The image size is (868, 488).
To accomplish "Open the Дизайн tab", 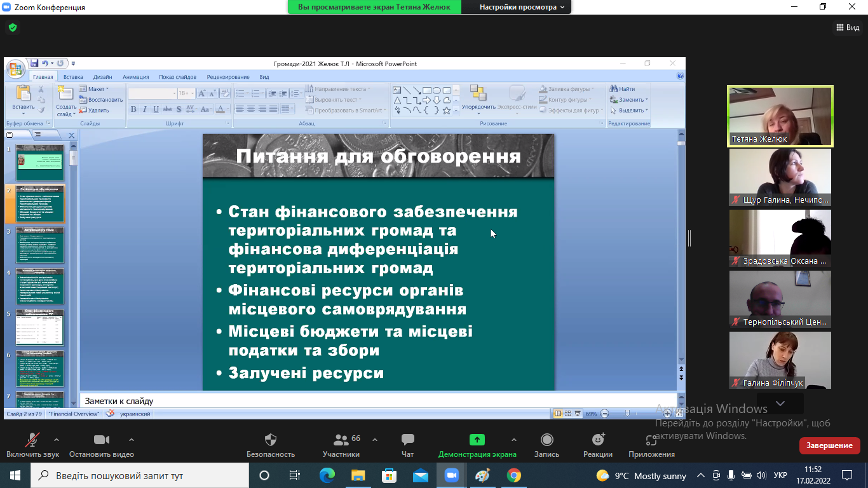I will point(102,77).
